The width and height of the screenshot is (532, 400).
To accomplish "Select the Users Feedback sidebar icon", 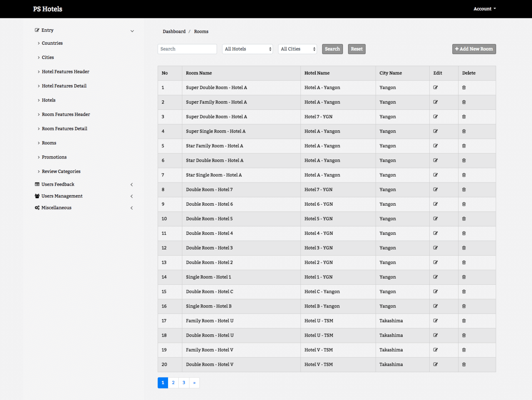I will (x=37, y=184).
